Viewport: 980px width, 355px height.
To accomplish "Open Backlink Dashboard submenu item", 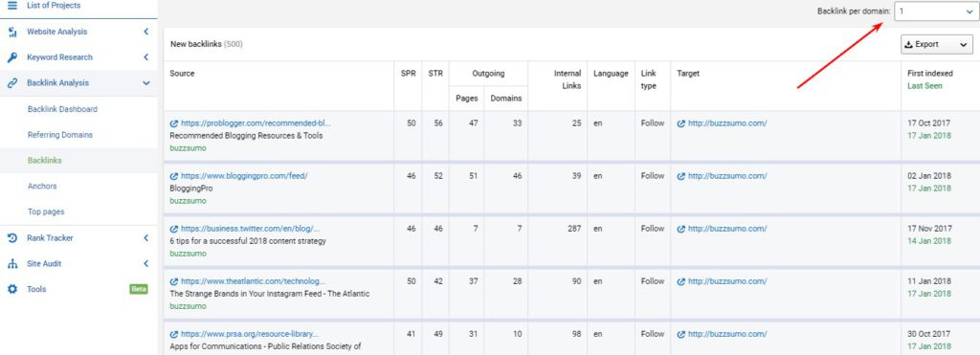I will pyautogui.click(x=62, y=109).
